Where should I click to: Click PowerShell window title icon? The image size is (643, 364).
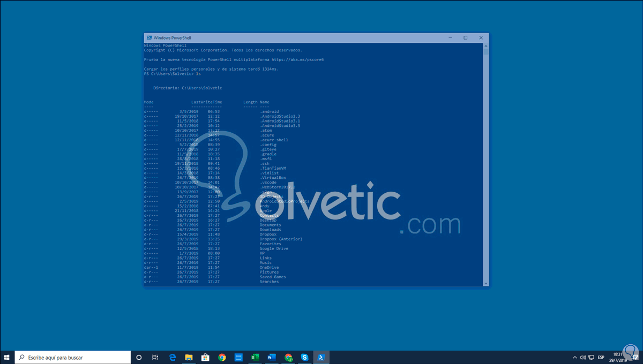[149, 38]
